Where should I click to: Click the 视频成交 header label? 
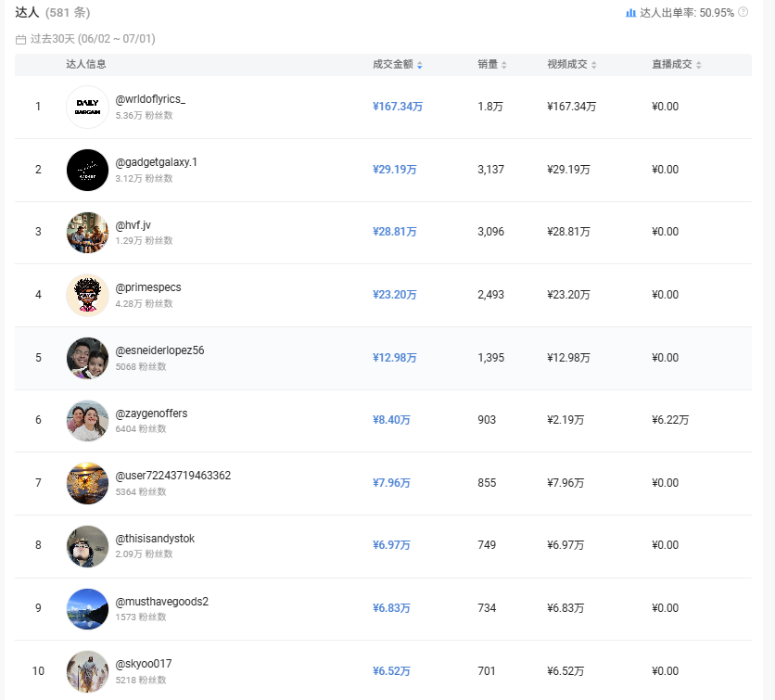pyautogui.click(x=567, y=64)
